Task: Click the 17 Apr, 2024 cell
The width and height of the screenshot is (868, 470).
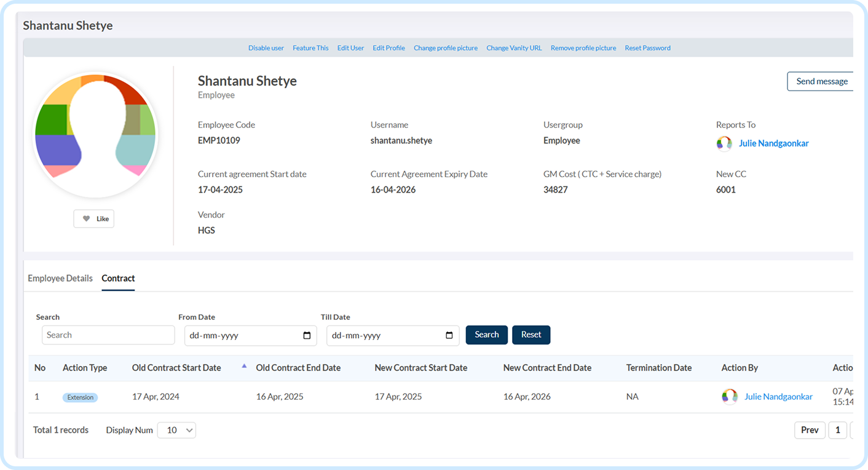Action: tap(156, 397)
